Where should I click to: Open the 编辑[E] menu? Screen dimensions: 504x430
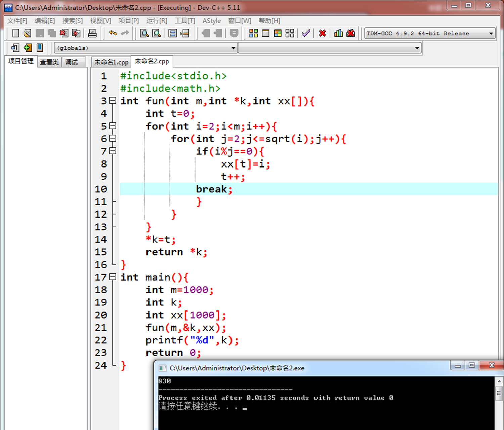[45, 21]
